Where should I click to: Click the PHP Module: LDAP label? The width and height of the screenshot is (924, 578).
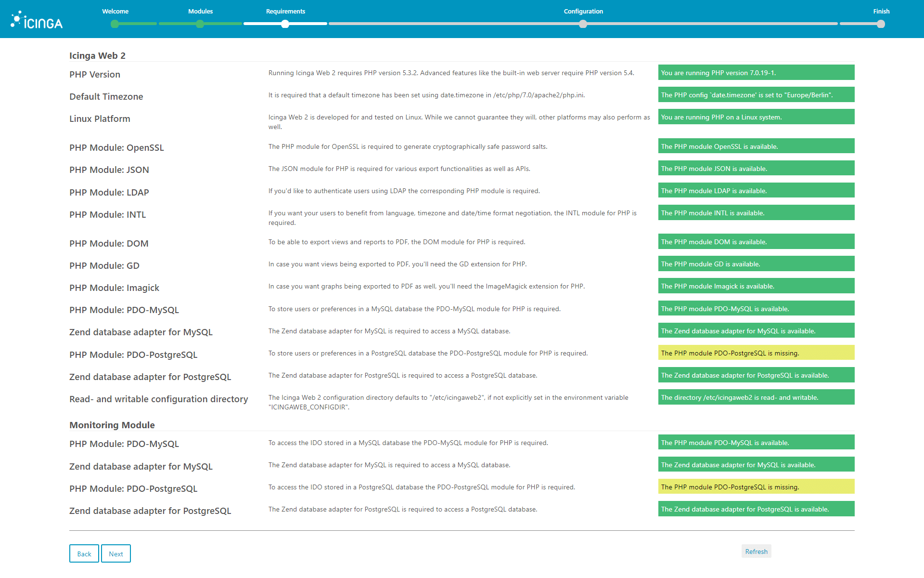point(109,192)
